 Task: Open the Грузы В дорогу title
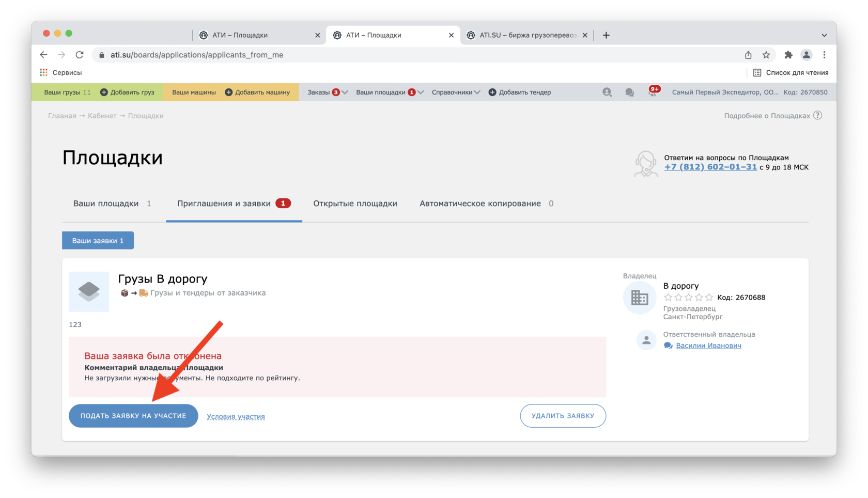163,278
